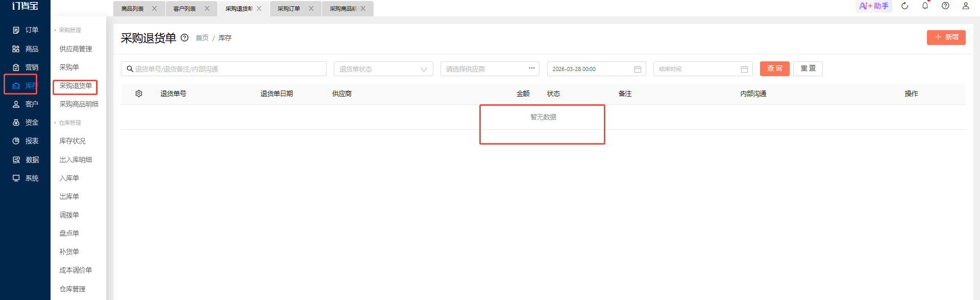Open the 请选择供应商 selector

pos(490,69)
